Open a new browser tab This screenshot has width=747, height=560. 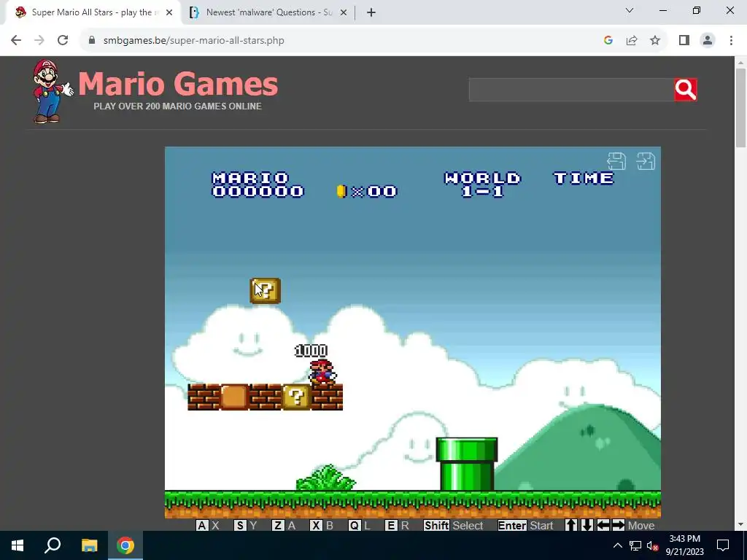click(371, 12)
